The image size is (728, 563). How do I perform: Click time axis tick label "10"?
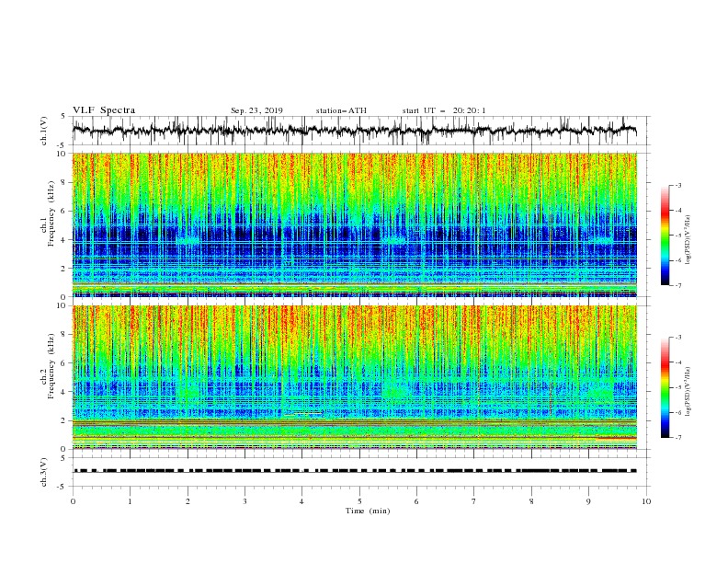pos(646,501)
